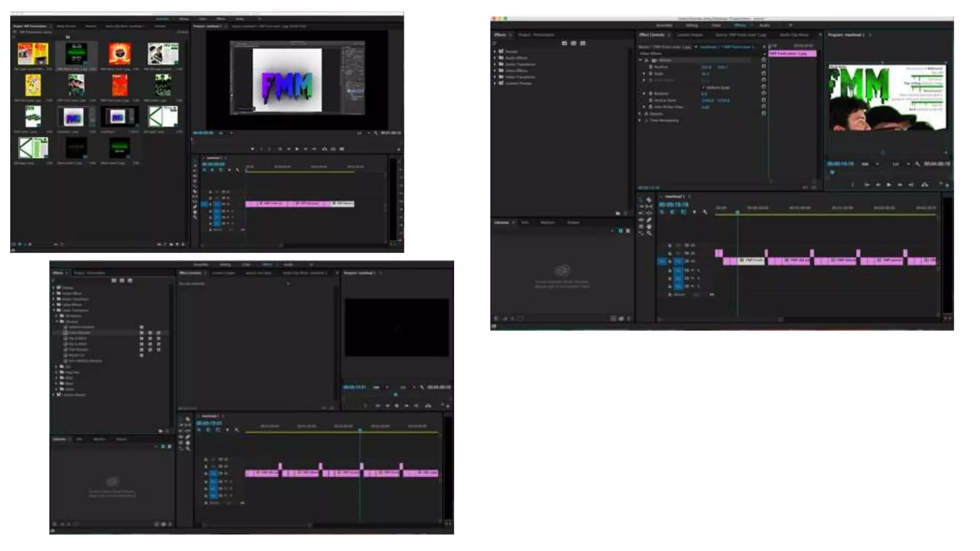Pick Pen tool beside timeline with white FMP Front clip

(x=649, y=220)
